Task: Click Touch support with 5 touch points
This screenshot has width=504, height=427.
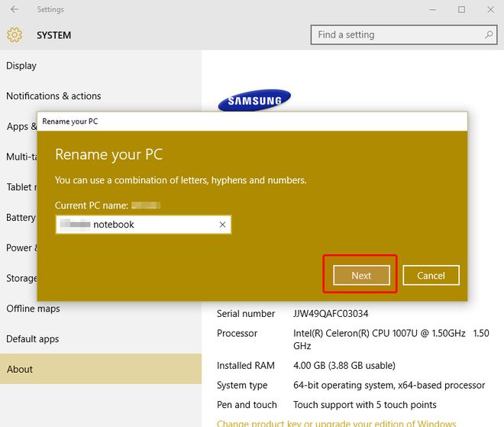Action: (365, 405)
